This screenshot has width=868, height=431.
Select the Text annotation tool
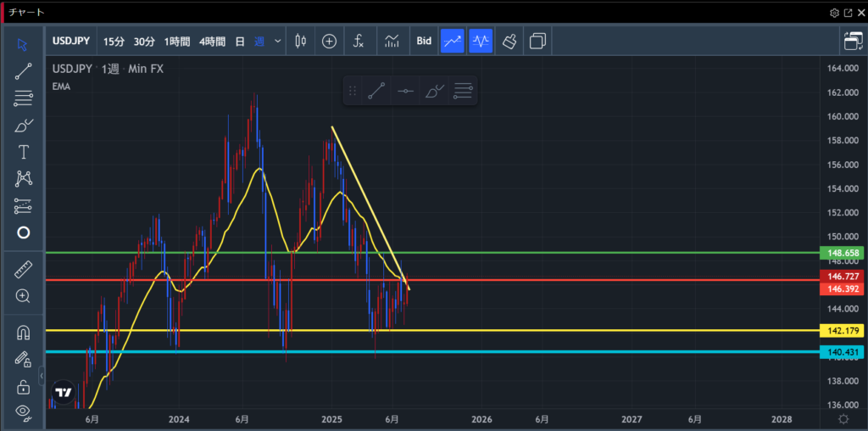(23, 152)
